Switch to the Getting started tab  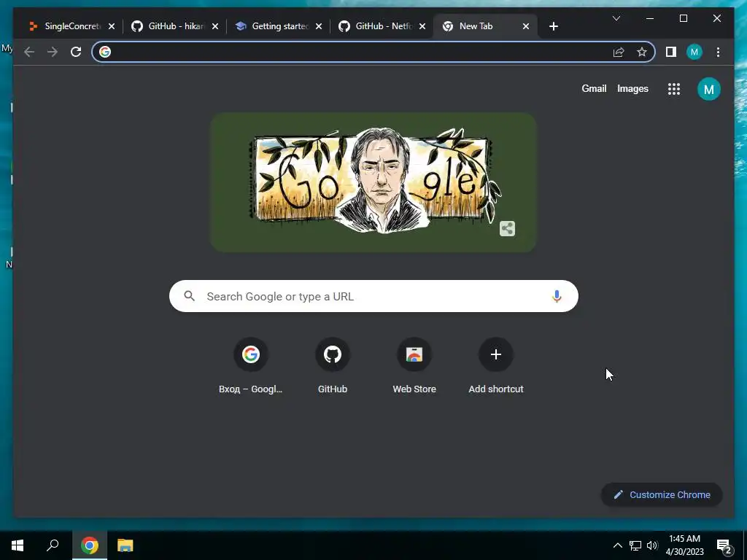(276, 26)
